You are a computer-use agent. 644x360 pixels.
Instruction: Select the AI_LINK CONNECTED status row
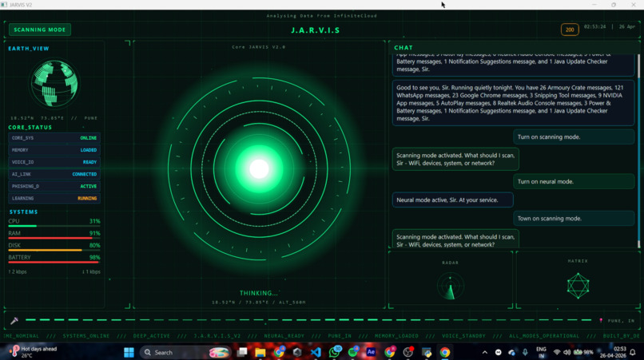(x=54, y=174)
